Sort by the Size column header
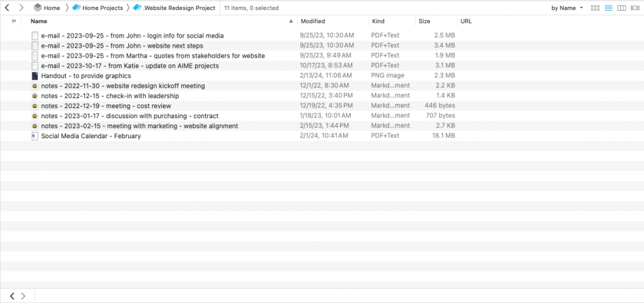The image size is (644, 303). click(424, 21)
